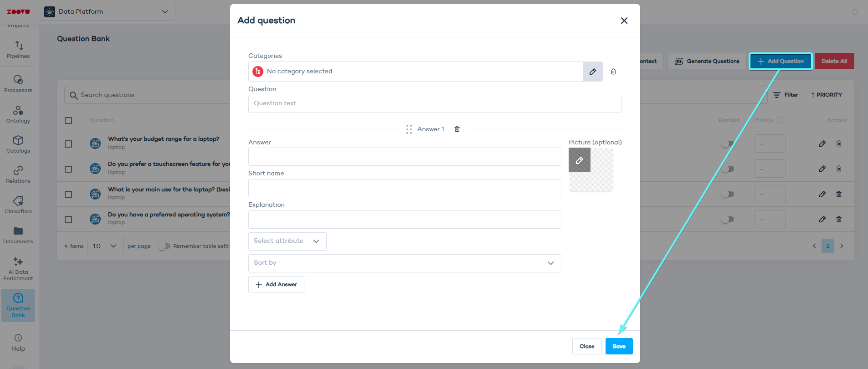Open the AI Data Enrichment section
Image resolution: width=868 pixels, height=369 pixels.
(x=18, y=269)
